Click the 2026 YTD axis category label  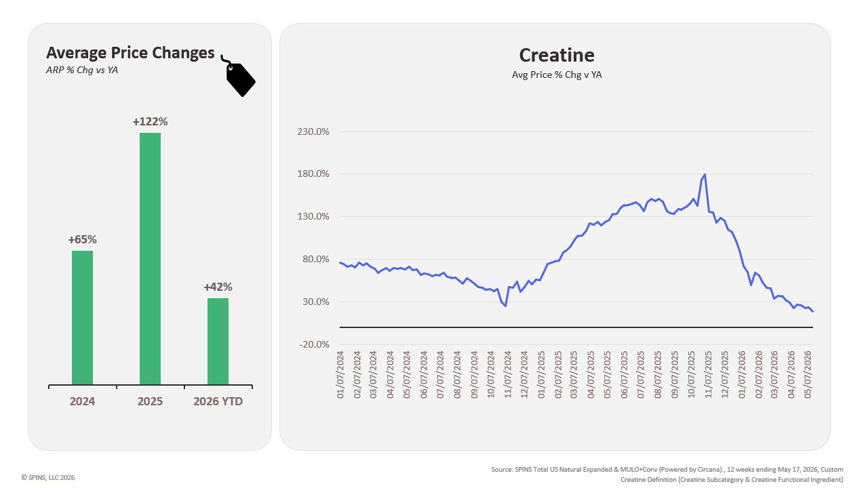(x=218, y=401)
